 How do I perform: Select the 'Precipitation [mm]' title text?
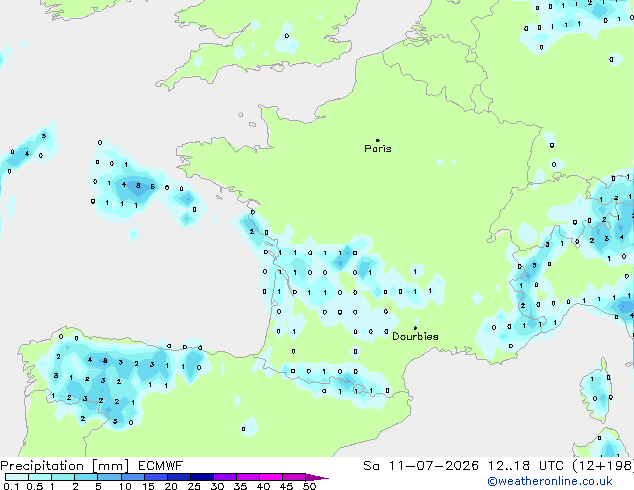tap(65, 466)
